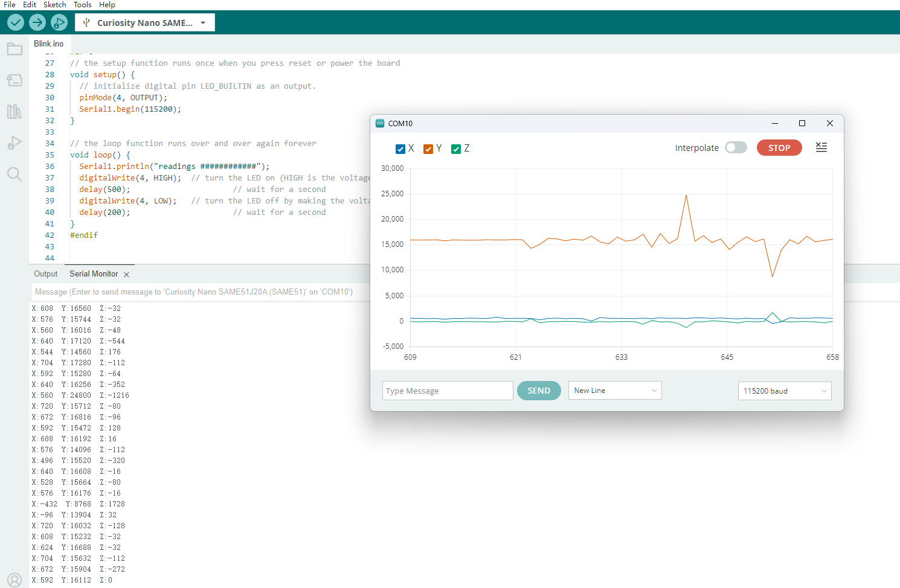
Task: Click the 'pinMode(4, OUTPUT);' code line
Action: [123, 98]
